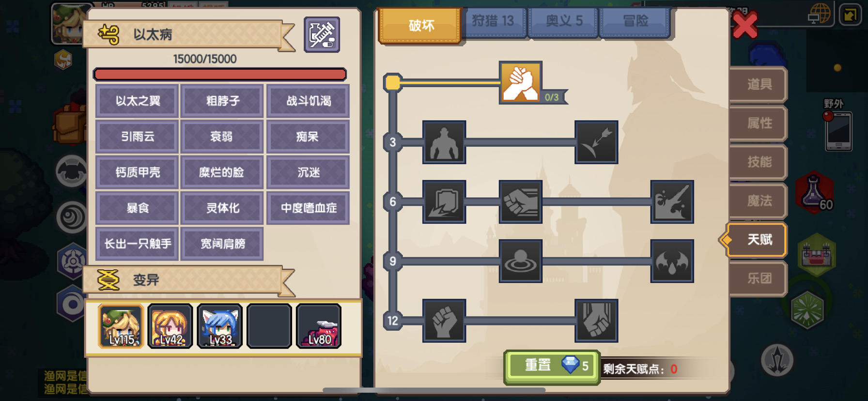
Task: Click the muscular body talent icon
Action: click(x=444, y=142)
